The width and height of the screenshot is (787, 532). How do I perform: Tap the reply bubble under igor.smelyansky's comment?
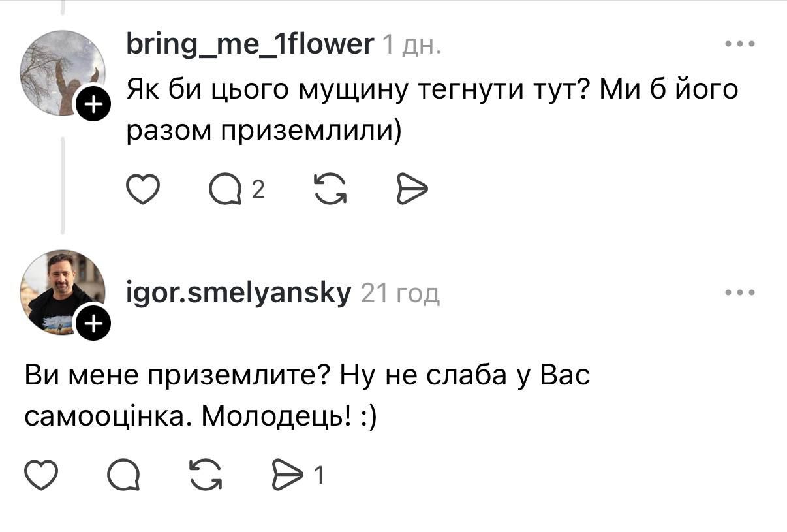pos(123,475)
